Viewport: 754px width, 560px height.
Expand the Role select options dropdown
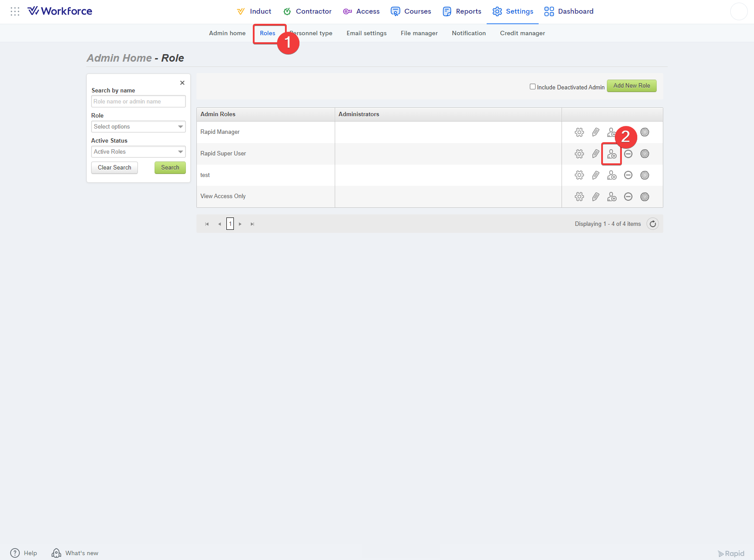click(x=138, y=127)
